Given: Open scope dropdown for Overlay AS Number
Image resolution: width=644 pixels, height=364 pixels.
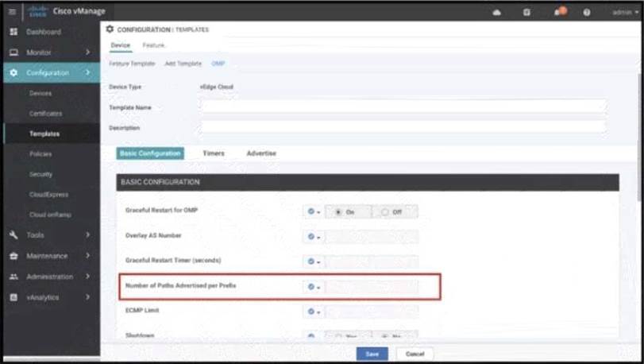Looking at the screenshot, I should [313, 237].
